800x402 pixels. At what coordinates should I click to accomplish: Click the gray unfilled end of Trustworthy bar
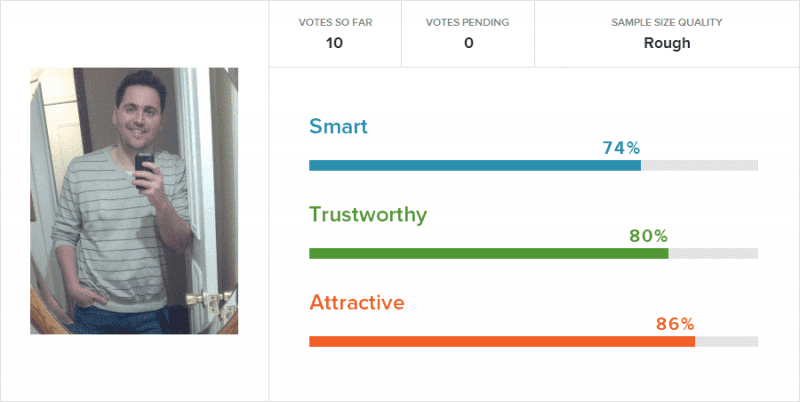point(713,253)
